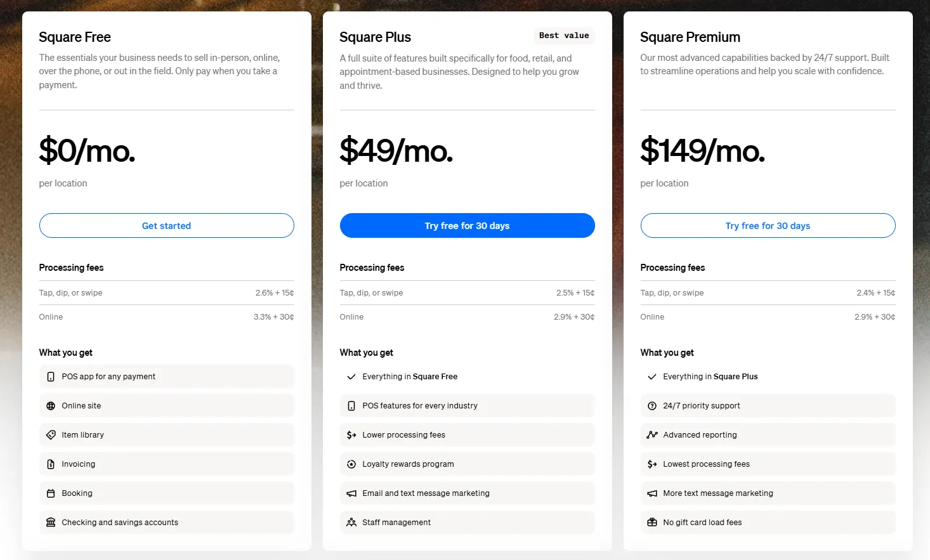Screen dimensions: 930x560
Task: Select the Item library tag icon
Action: [x=51, y=434]
